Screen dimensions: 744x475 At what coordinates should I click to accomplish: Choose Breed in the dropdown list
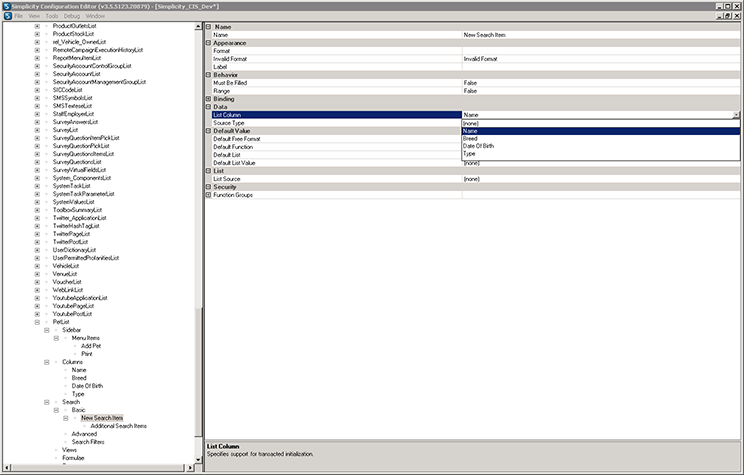[601, 139]
